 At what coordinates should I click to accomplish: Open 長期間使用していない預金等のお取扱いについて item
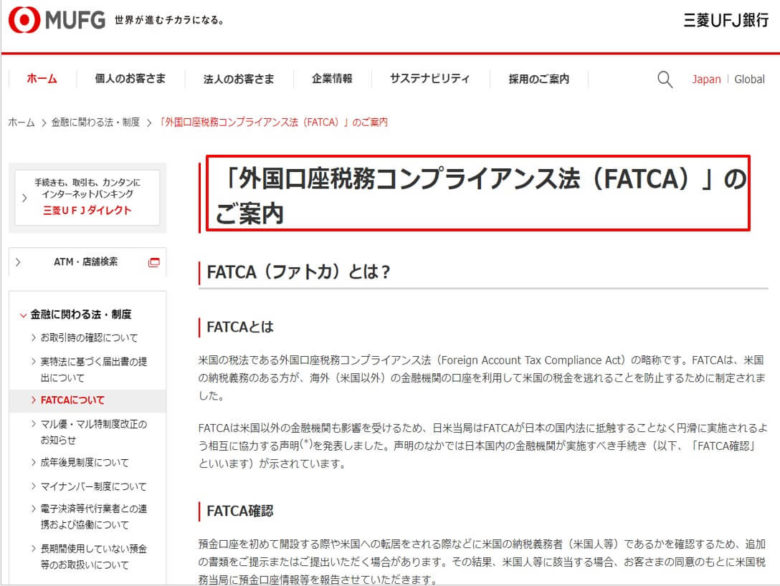coord(94,557)
